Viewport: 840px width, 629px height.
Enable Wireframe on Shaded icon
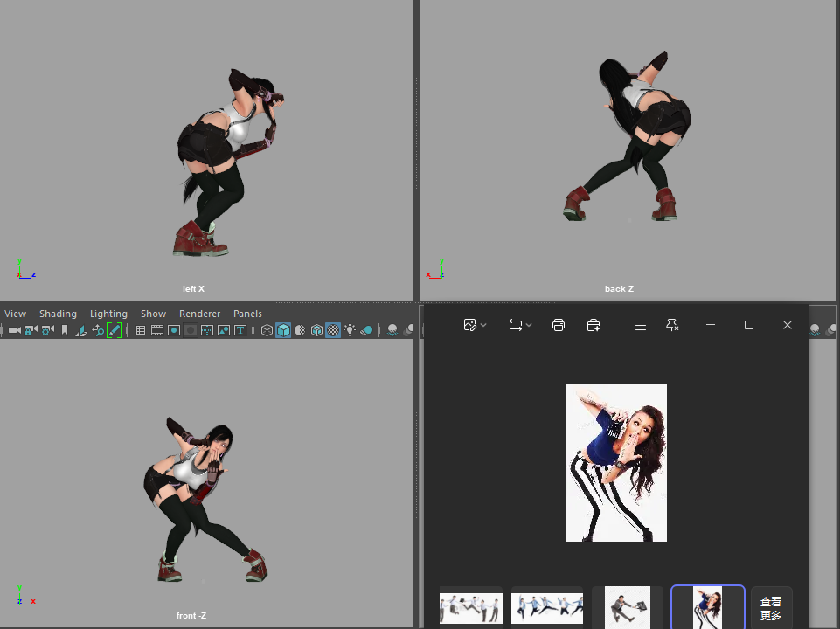[316, 330]
